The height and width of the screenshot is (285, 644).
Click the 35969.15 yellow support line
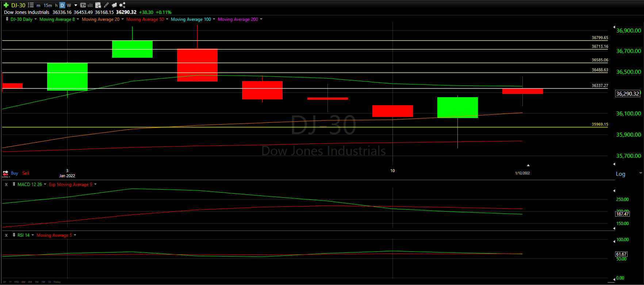[x=305, y=127]
